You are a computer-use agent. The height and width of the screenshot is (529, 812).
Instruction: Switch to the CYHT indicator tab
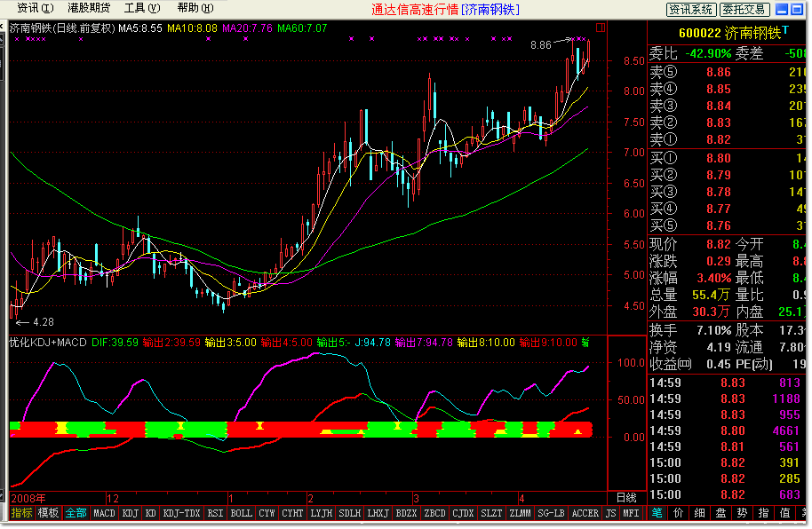click(292, 513)
